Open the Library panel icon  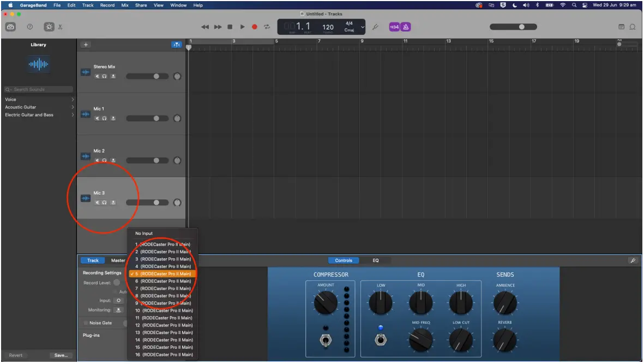tap(10, 26)
